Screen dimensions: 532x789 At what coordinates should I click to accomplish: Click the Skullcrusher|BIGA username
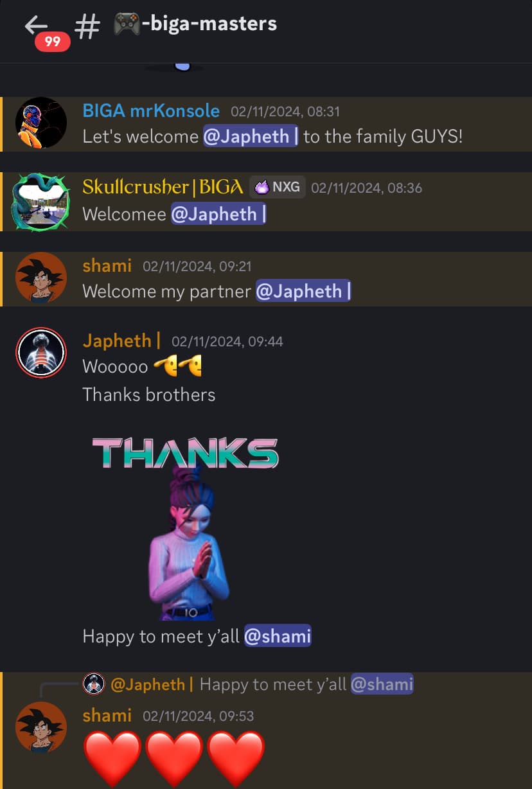coord(163,187)
